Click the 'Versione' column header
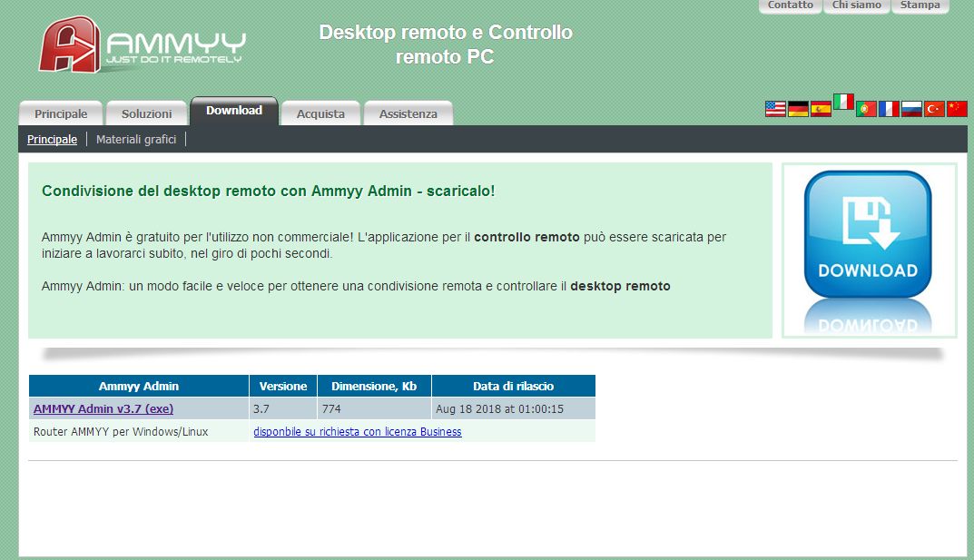Viewport: 974px width, 560px height. tap(283, 386)
